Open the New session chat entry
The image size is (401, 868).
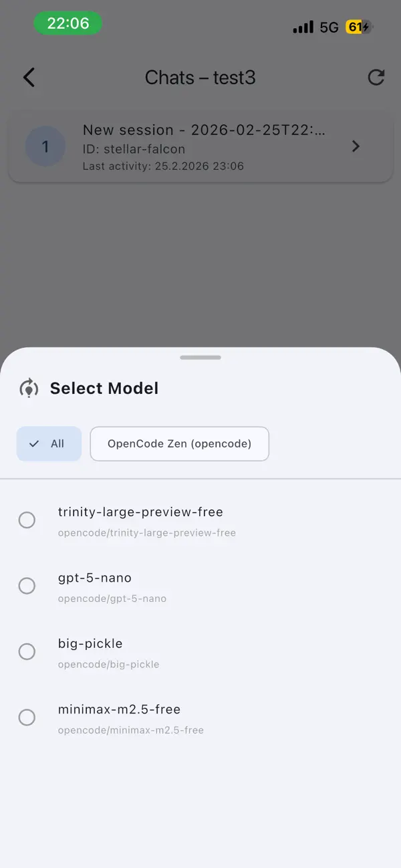pyautogui.click(x=200, y=146)
